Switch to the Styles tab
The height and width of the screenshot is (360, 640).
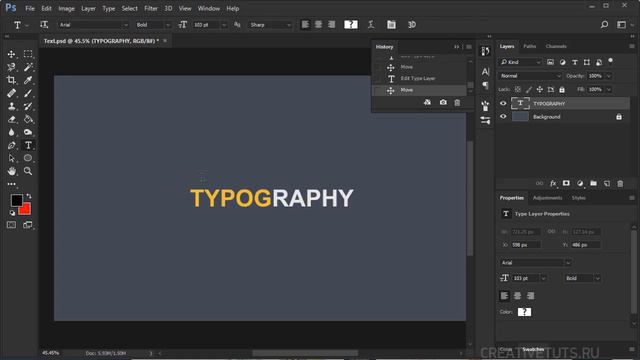tap(578, 198)
